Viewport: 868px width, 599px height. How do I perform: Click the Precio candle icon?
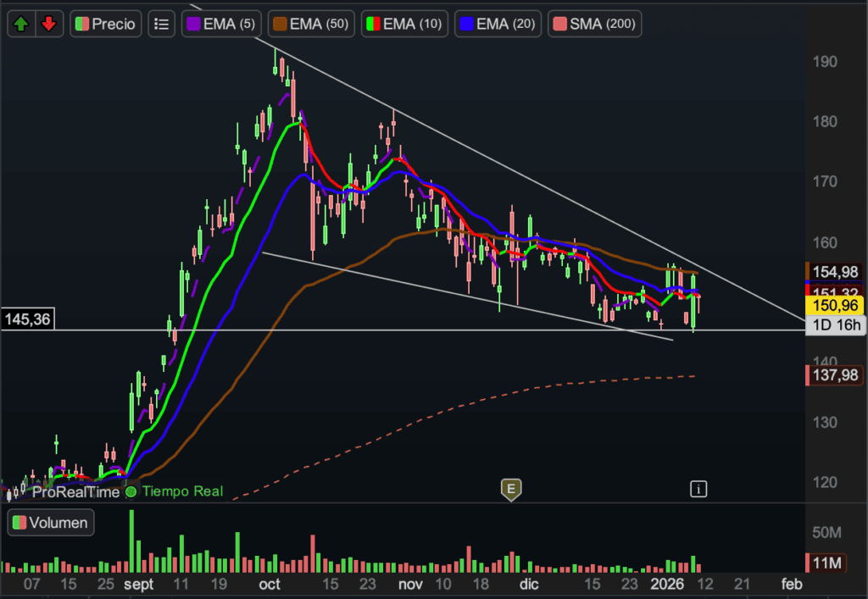point(81,25)
